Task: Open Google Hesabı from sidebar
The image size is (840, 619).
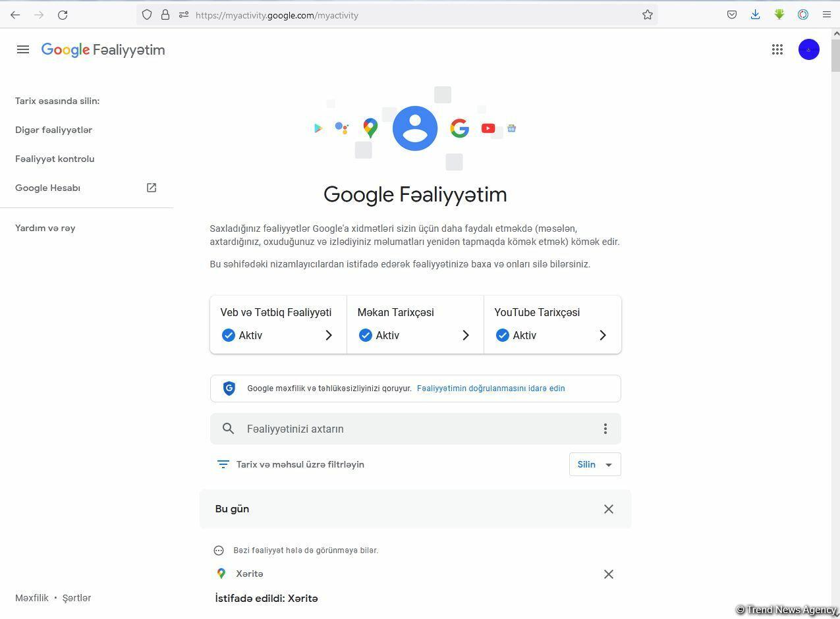Action: point(47,188)
